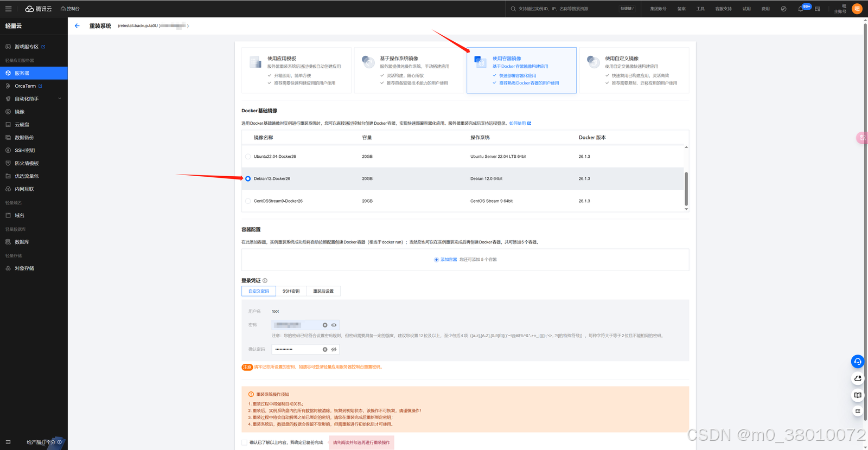Click the icon right of the bell
The image size is (868, 450).
pyautogui.click(x=818, y=9)
